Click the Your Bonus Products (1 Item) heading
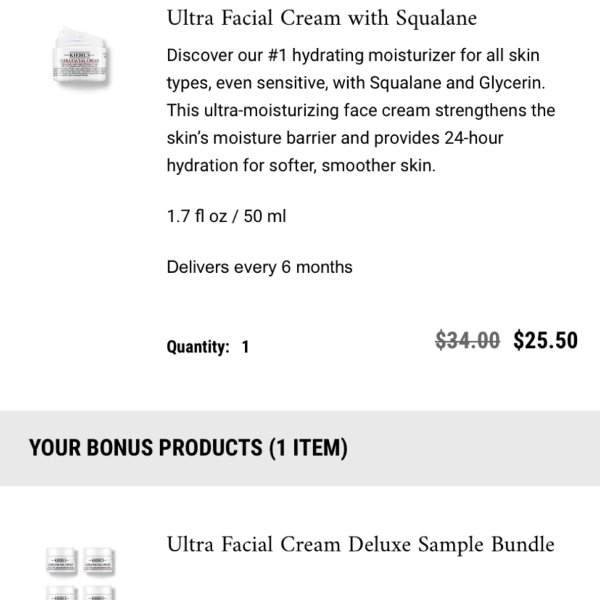This screenshot has width=600, height=600. click(188, 448)
